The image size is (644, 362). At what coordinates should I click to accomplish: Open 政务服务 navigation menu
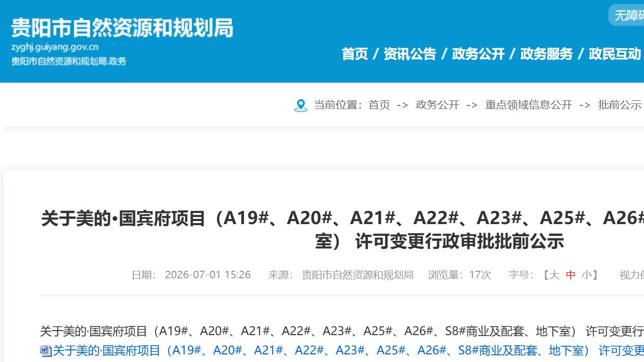pos(547,54)
